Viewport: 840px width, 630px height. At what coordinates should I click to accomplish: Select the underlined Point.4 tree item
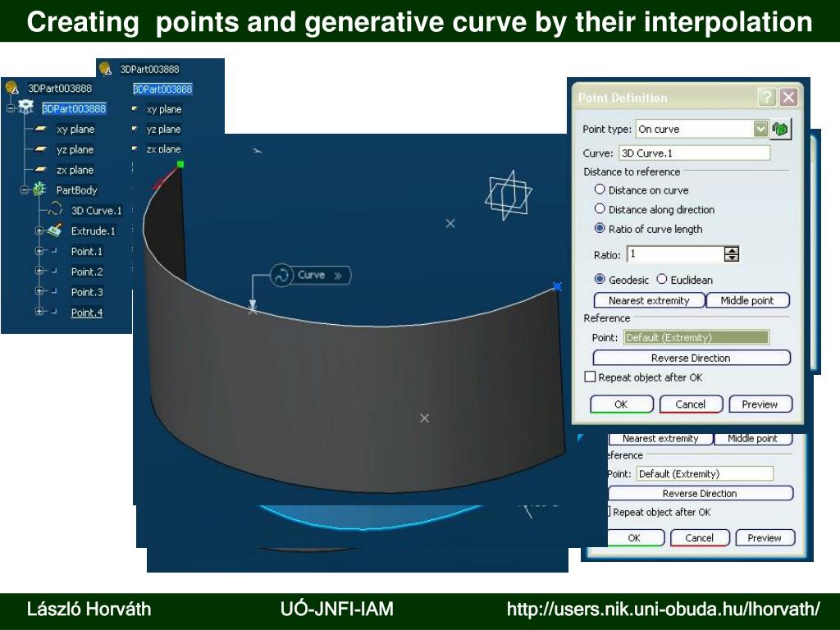[87, 313]
